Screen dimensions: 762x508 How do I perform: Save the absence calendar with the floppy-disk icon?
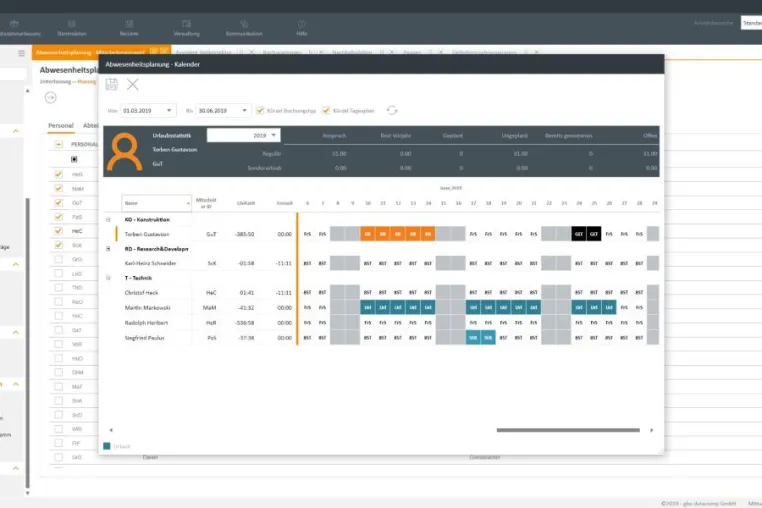point(111,84)
